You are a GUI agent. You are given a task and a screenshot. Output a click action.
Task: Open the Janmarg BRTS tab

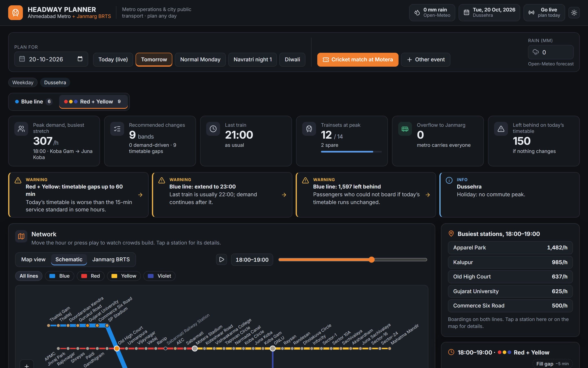111,259
